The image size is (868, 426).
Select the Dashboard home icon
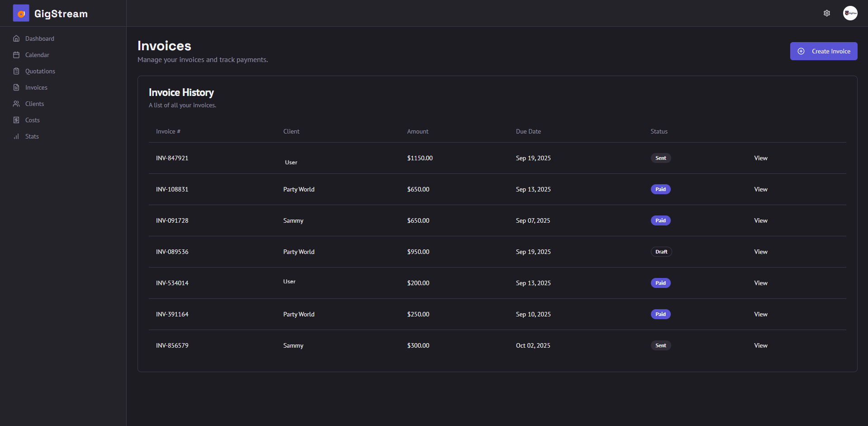(16, 38)
